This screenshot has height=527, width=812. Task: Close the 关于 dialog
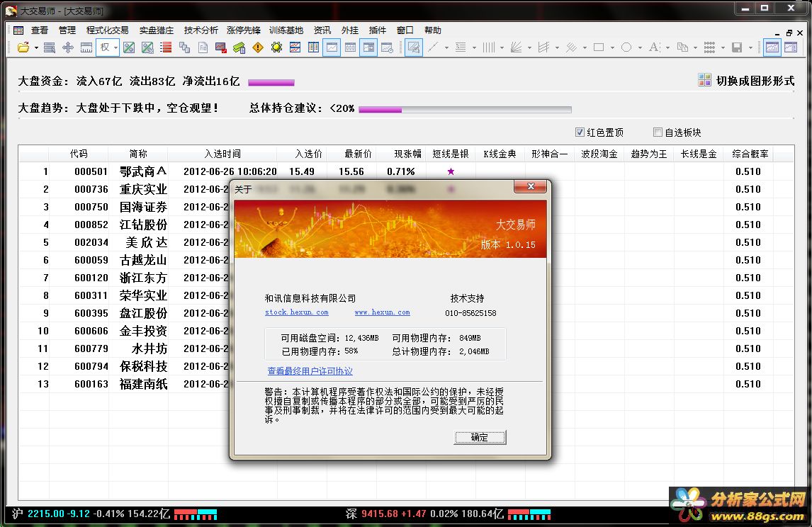pos(530,186)
